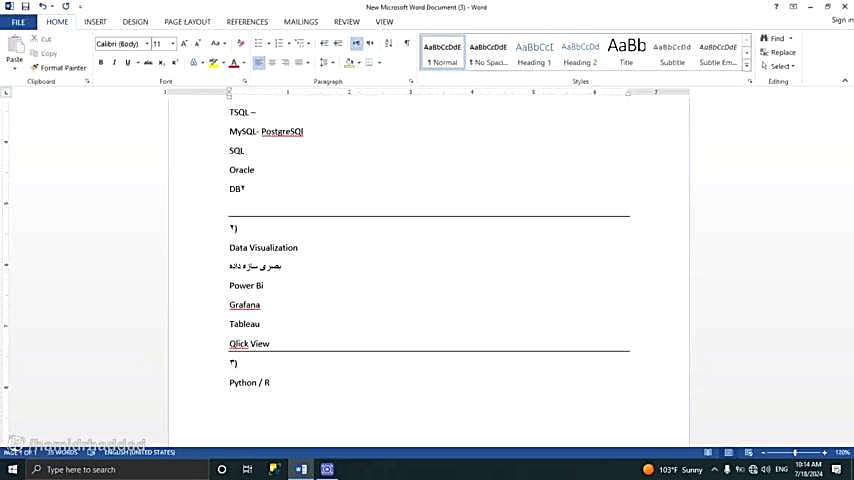854x480 pixels.
Task: Clear all formatting icon
Action: tap(240, 44)
